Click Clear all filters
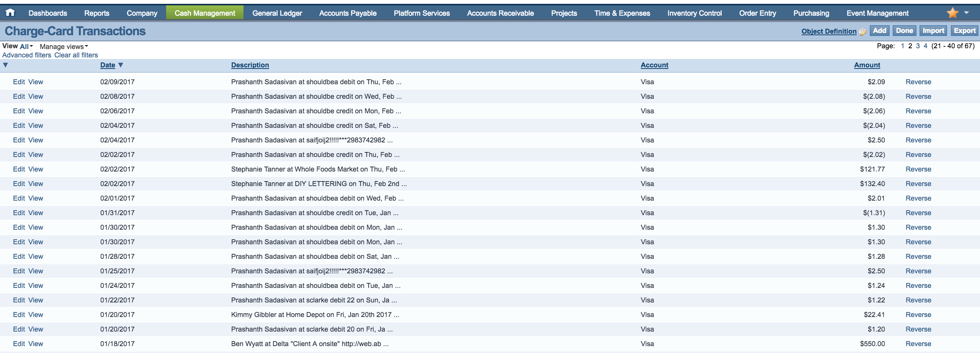This screenshot has width=980, height=353. [76, 55]
